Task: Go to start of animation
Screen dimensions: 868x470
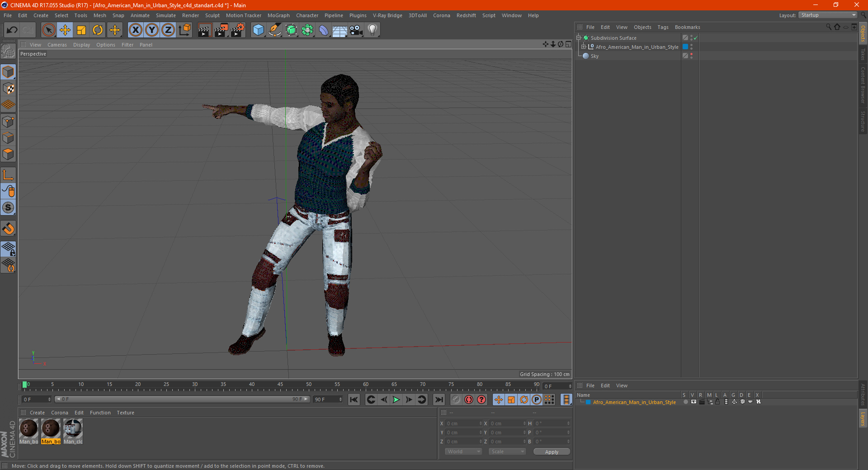Action: [x=354, y=399]
